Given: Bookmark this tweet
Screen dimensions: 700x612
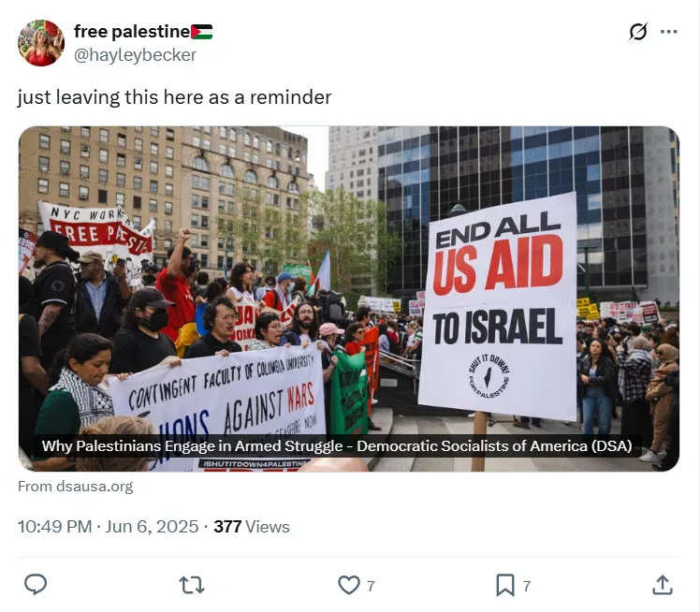Looking at the screenshot, I should (x=505, y=585).
